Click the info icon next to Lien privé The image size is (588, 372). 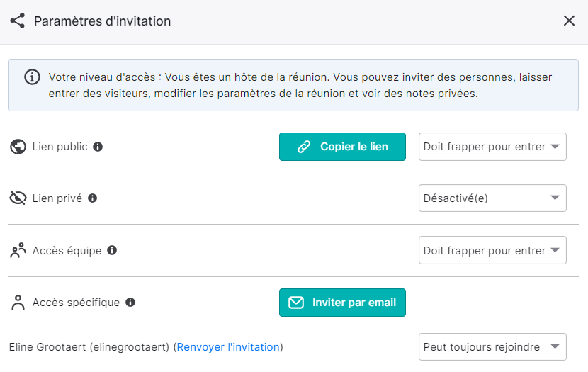[x=93, y=198]
